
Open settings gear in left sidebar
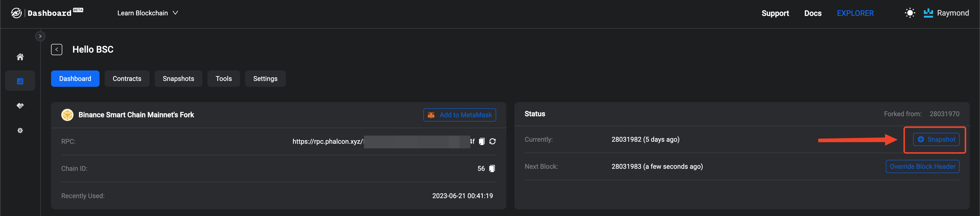[20, 130]
